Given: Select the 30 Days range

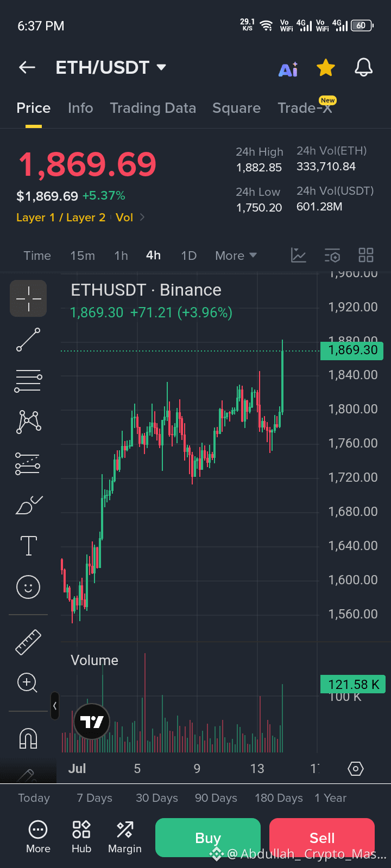Looking at the screenshot, I should click(x=157, y=798).
